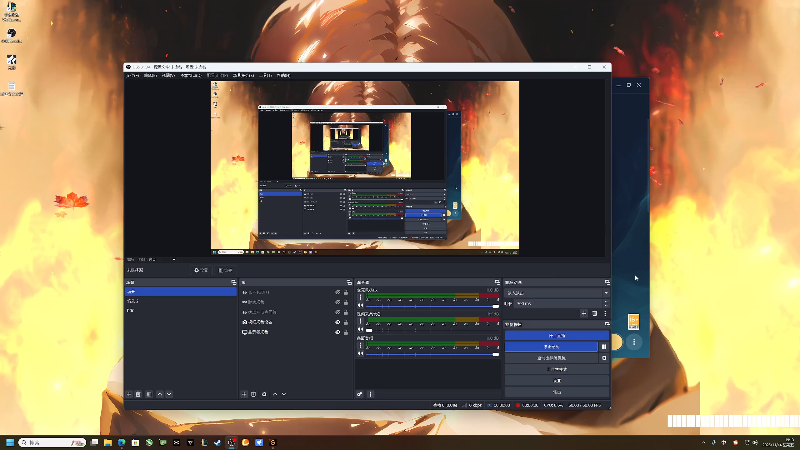Pause recording with the pause icon button
Viewport: 800px width, 450px height.
point(604,347)
